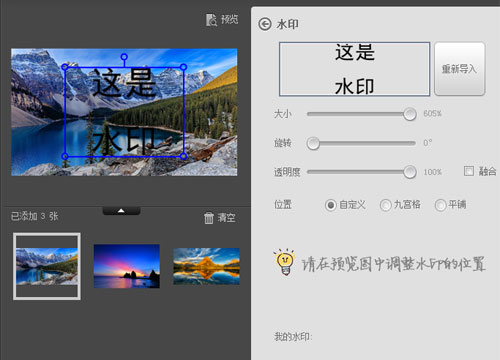
Task: Open the 预览 preview icon
Action: pos(211,20)
